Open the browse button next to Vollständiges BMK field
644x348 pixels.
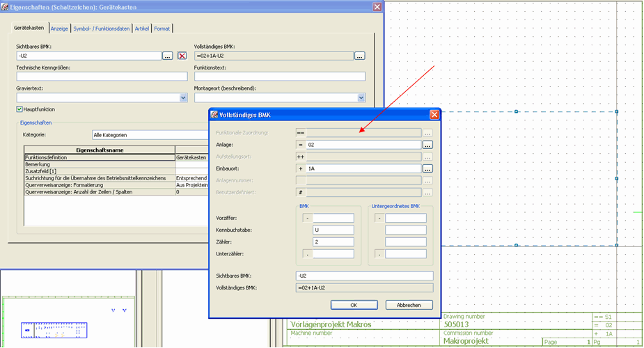tap(359, 56)
